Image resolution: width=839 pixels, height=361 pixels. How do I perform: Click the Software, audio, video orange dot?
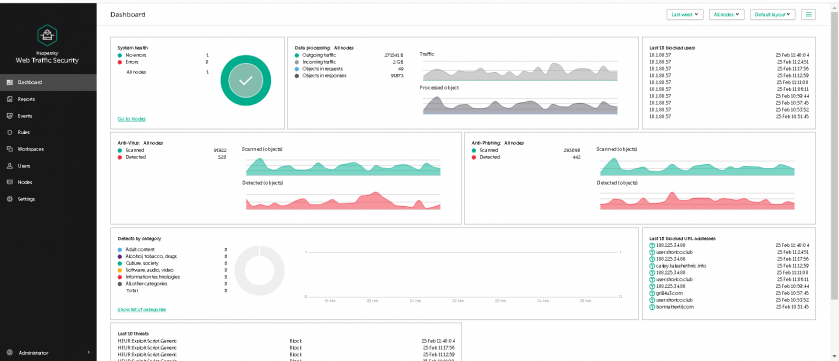(x=120, y=270)
